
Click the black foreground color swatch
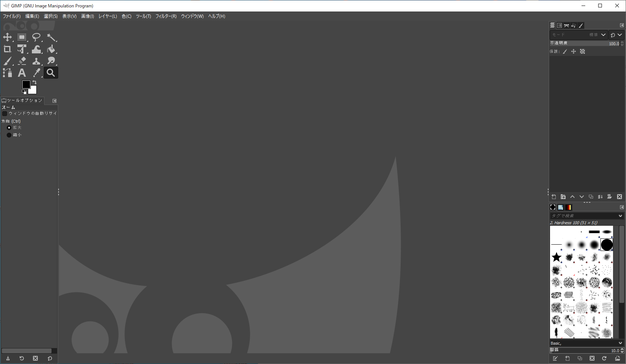tap(26, 85)
